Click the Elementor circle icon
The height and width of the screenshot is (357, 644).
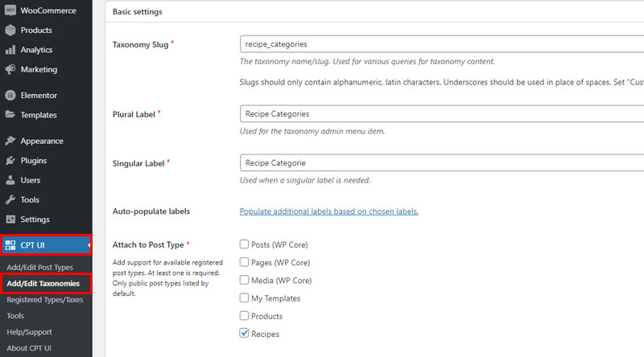[x=10, y=95]
